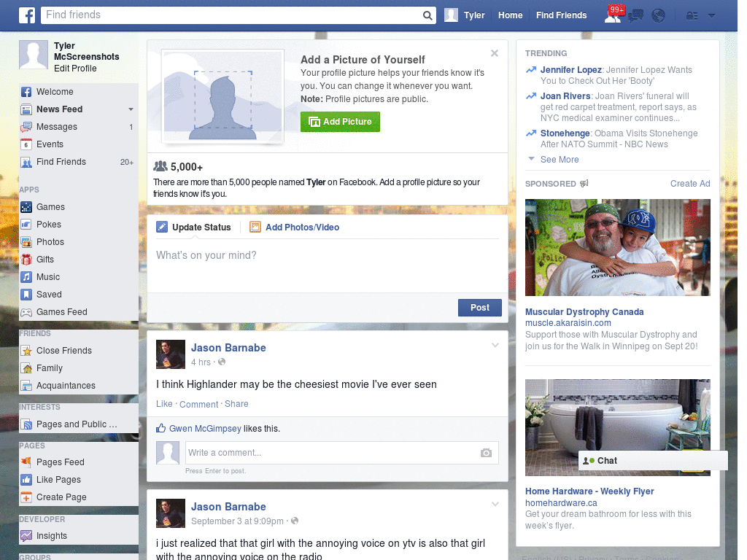Open privacy shortcuts lock icon
The height and width of the screenshot is (560, 747).
pyautogui.click(x=692, y=16)
